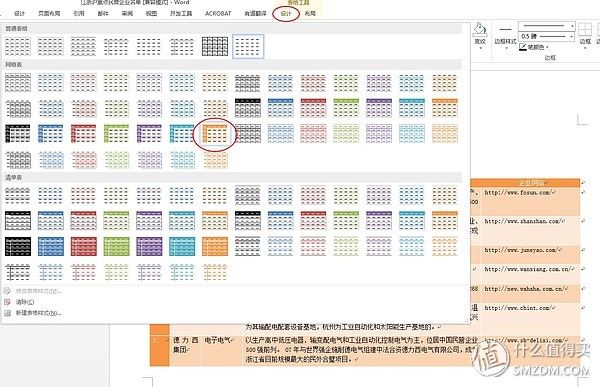Open the 视图 ribbon tab
Viewport: 600px width, 387px height.
click(151, 13)
